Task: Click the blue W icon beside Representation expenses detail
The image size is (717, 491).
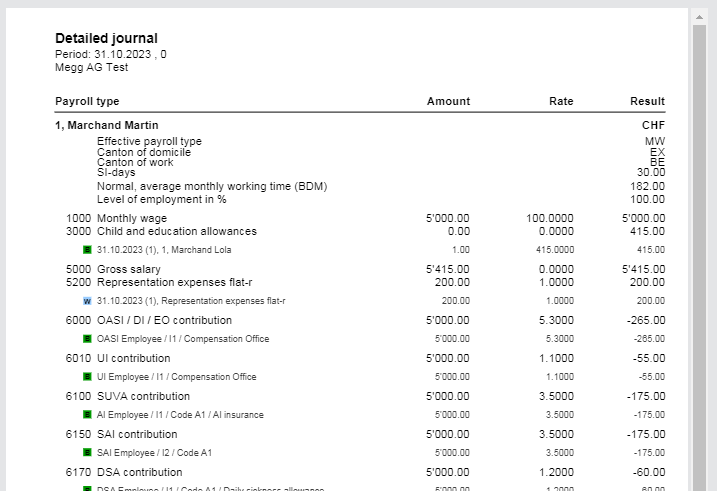Action: click(87, 301)
